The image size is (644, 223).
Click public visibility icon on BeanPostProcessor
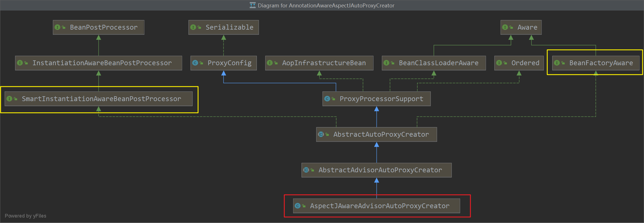64,28
